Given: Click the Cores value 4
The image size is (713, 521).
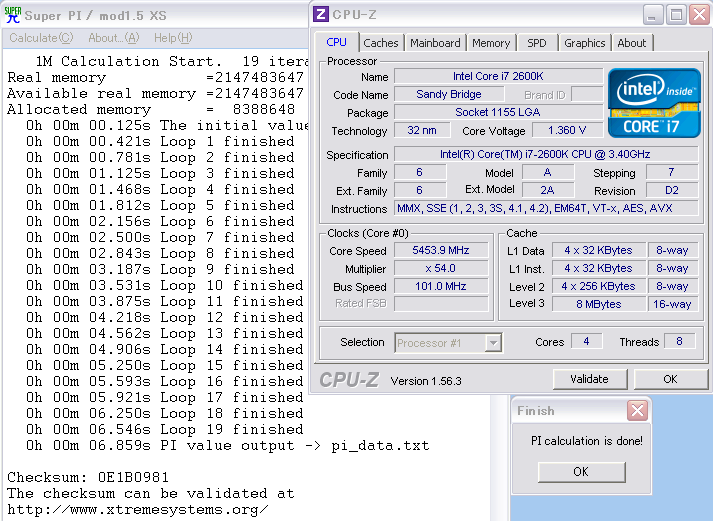Looking at the screenshot, I should click(586, 341).
